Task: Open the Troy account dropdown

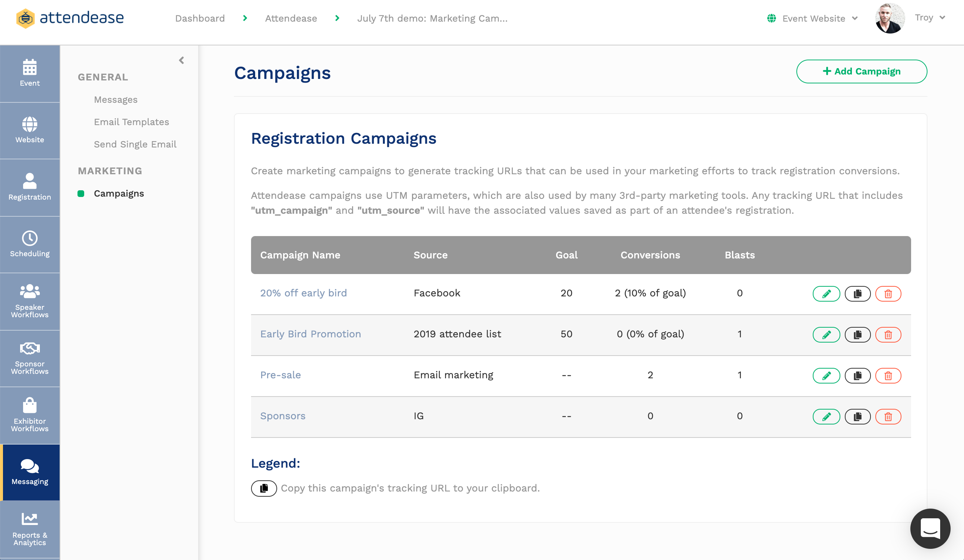Action: [x=929, y=17]
